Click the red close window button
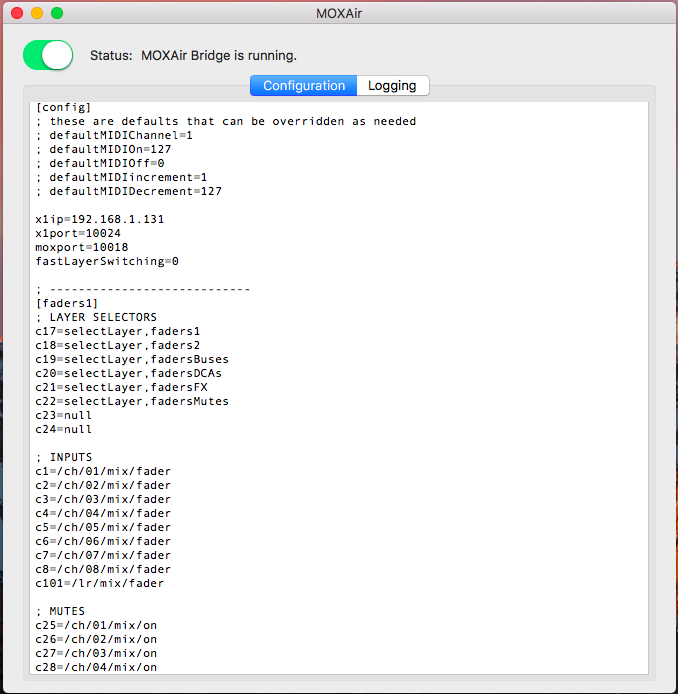 pyautogui.click(x=17, y=13)
